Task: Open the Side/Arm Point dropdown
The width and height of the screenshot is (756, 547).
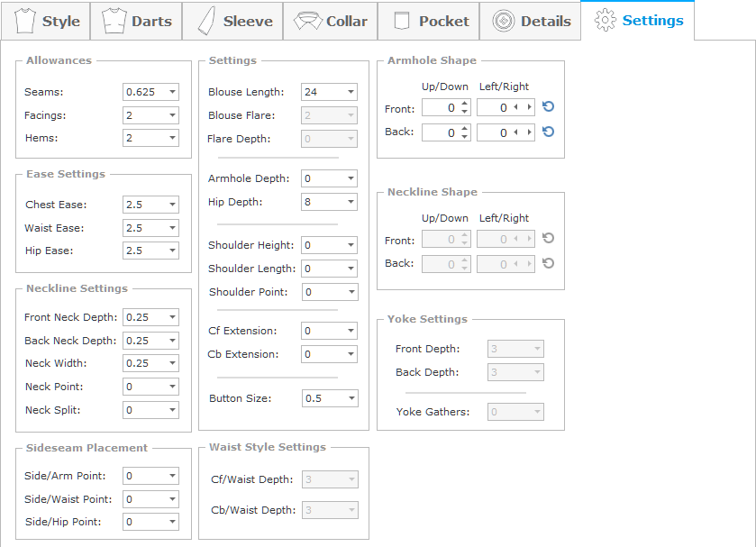Action: (171, 476)
